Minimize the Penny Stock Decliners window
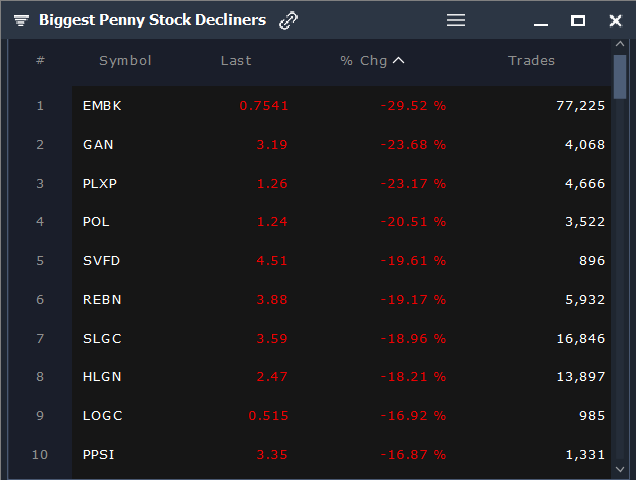The height and width of the screenshot is (480, 636). [541, 21]
